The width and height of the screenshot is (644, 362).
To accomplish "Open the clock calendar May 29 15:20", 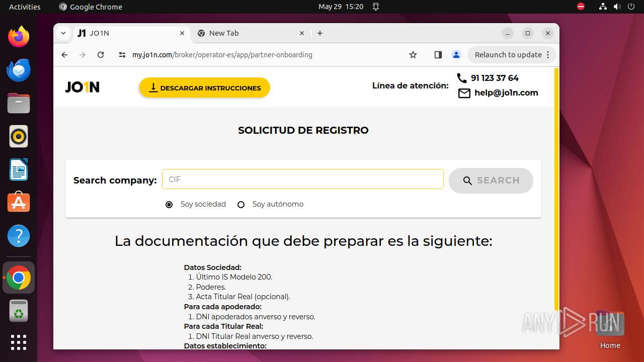I will tap(341, 7).
